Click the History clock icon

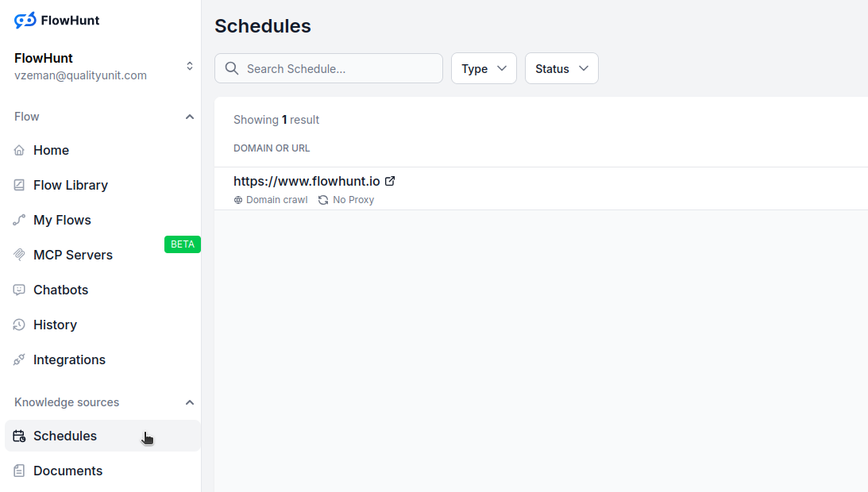[20, 325]
